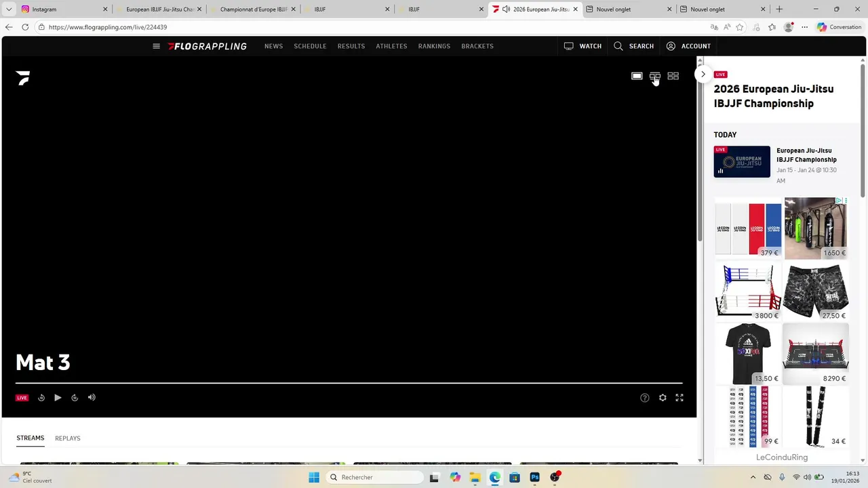The height and width of the screenshot is (488, 868).
Task: Select the three-stream multiview layout
Action: [x=655, y=76]
